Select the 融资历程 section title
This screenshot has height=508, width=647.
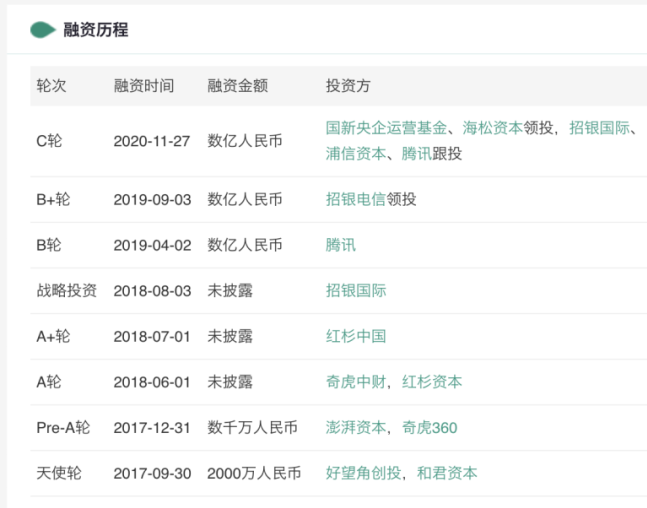click(x=96, y=30)
